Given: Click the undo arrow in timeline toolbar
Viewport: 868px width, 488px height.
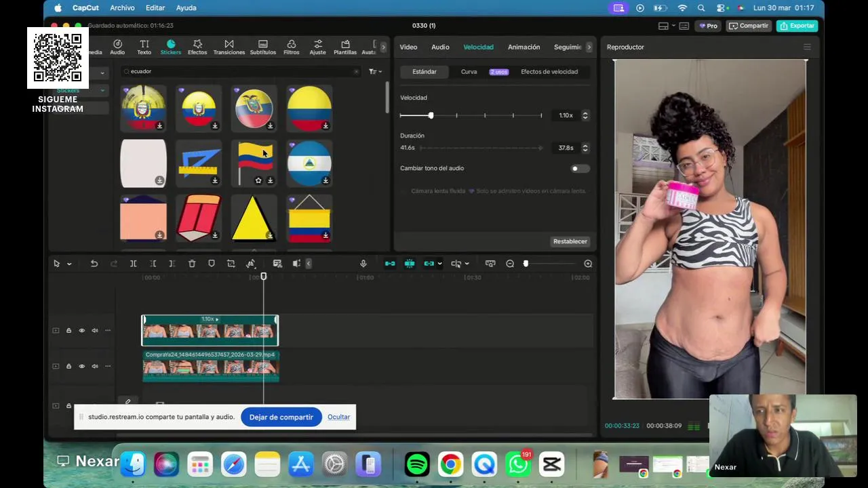Looking at the screenshot, I should (94, 264).
